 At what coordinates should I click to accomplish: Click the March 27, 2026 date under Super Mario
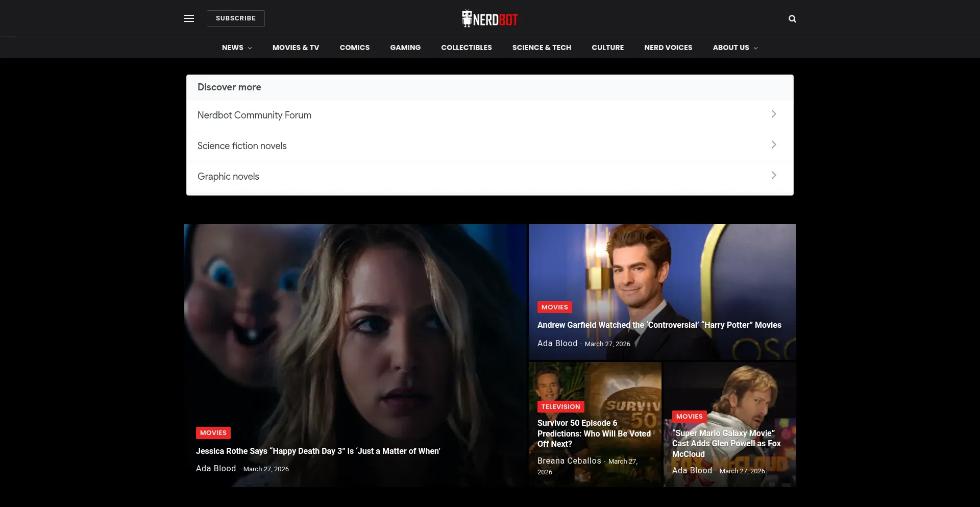pyautogui.click(x=742, y=471)
